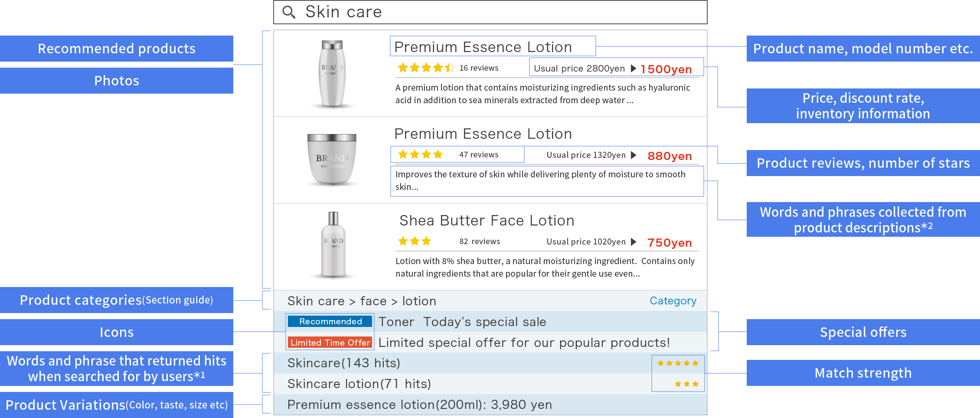The height and width of the screenshot is (418, 980).
Task: Open the Shea Butter Face Lotion title
Action: 487,220
